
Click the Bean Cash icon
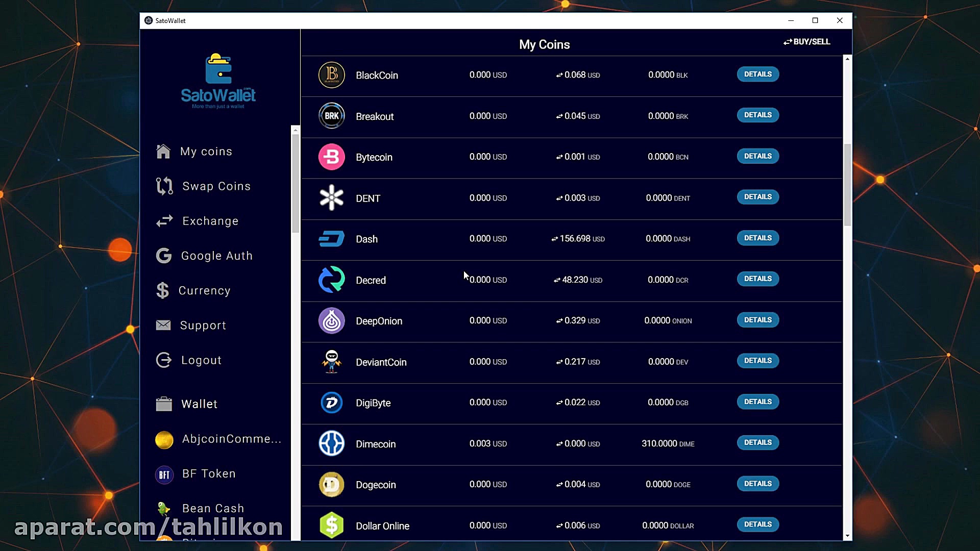click(x=164, y=509)
